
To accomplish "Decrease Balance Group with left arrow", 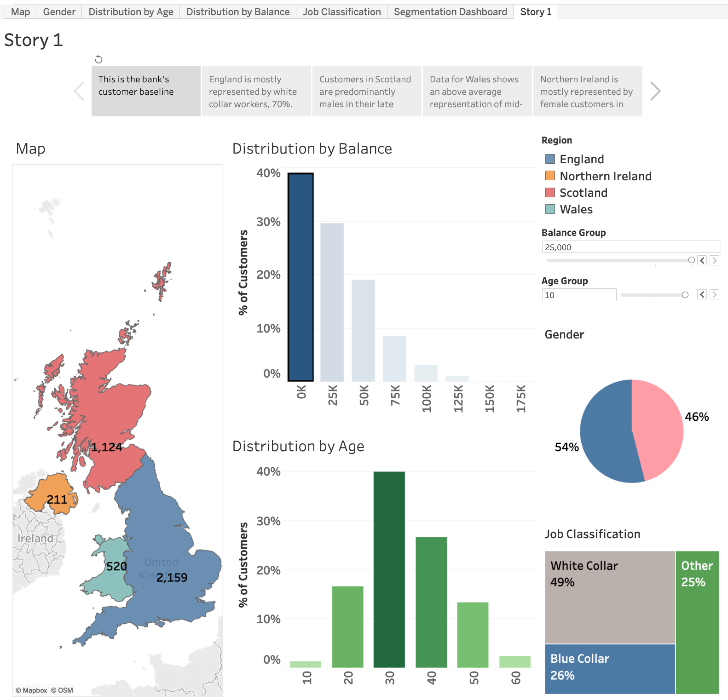I will click(702, 260).
